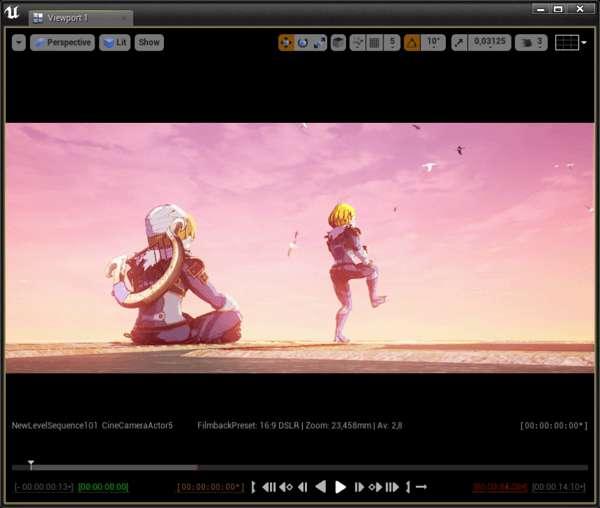Expand the viewport layout dropdown arrow
The width and height of the screenshot is (600, 508).
[584, 42]
